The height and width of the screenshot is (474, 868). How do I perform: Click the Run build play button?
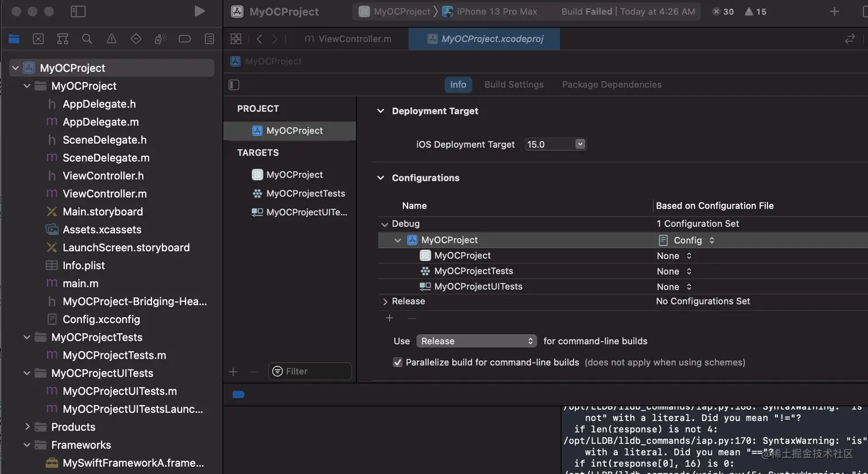tap(199, 11)
